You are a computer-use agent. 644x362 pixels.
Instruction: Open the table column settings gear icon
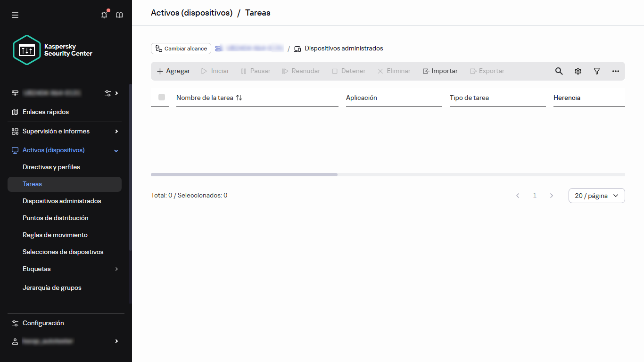coord(578,71)
